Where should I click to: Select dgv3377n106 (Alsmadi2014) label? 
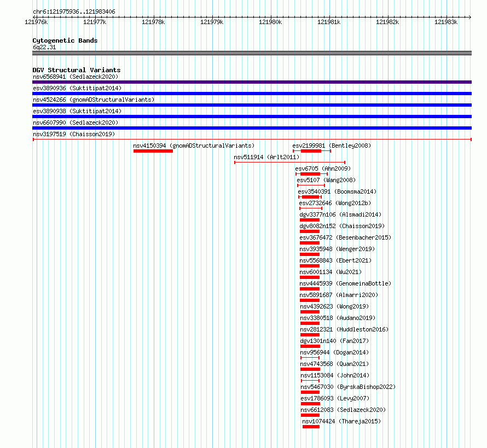(340, 214)
